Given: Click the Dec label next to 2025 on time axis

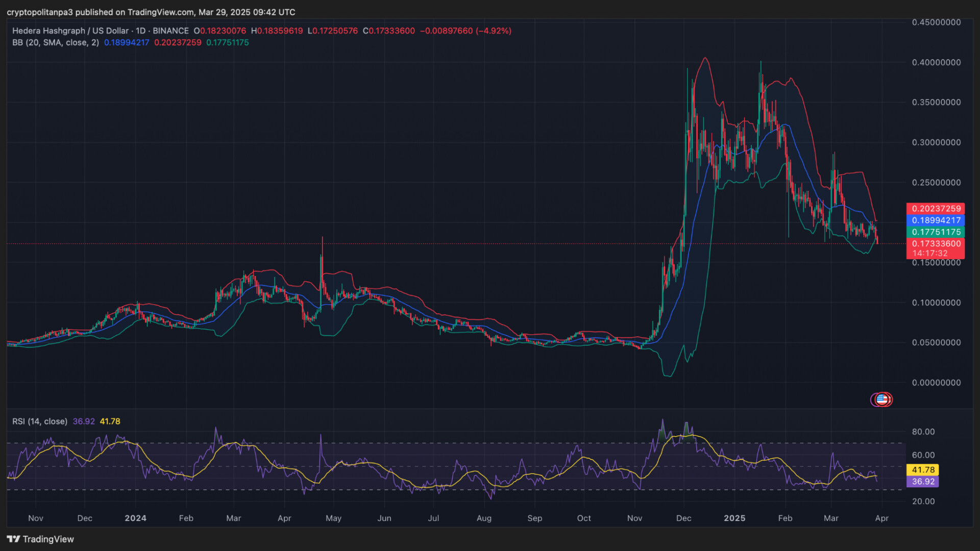Looking at the screenshot, I should [683, 518].
